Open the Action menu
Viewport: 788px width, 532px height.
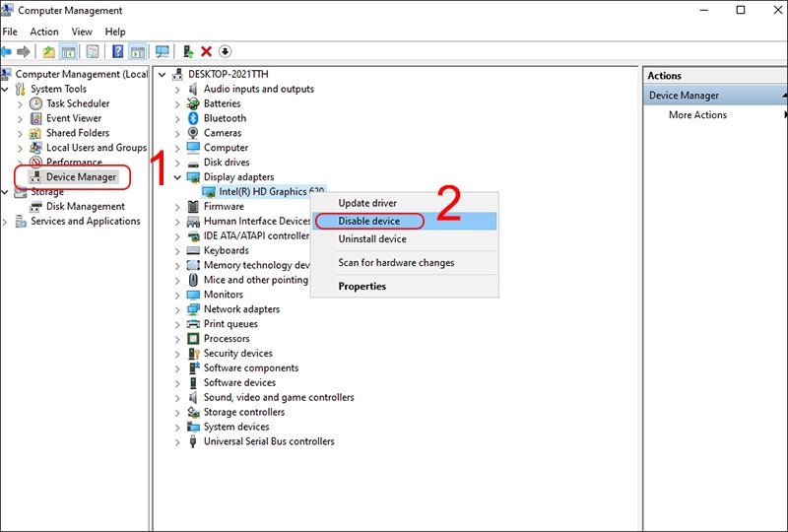tap(44, 32)
